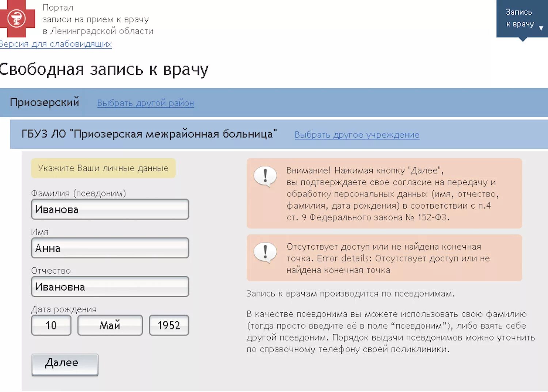Click Выбрать другое учреждение link
The height and width of the screenshot is (392, 548).
(357, 135)
